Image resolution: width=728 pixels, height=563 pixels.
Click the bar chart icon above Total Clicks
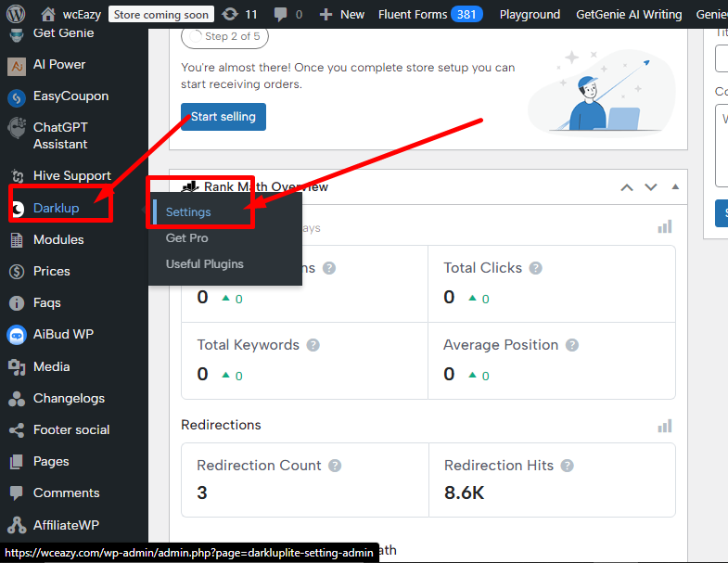664,226
